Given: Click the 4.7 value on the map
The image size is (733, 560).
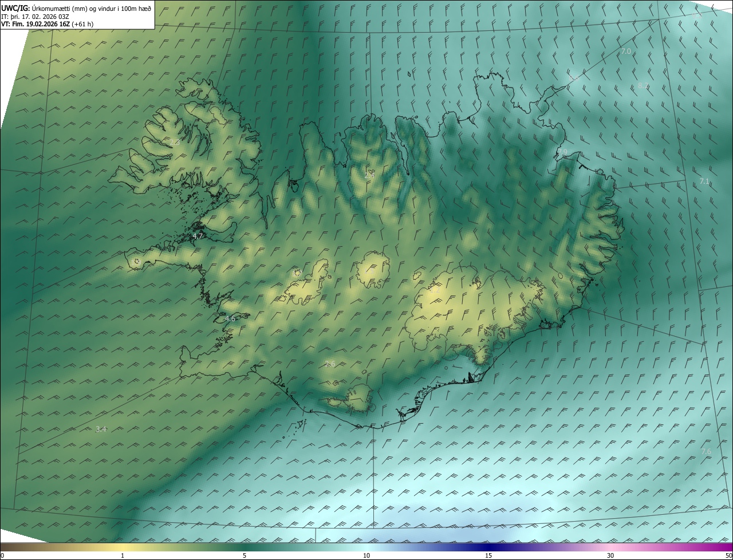Looking at the screenshot, I should pyautogui.click(x=198, y=236).
